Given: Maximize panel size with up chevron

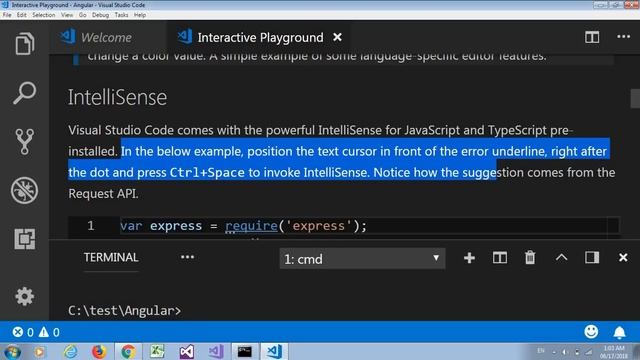Looking at the screenshot, I should click(561, 258).
